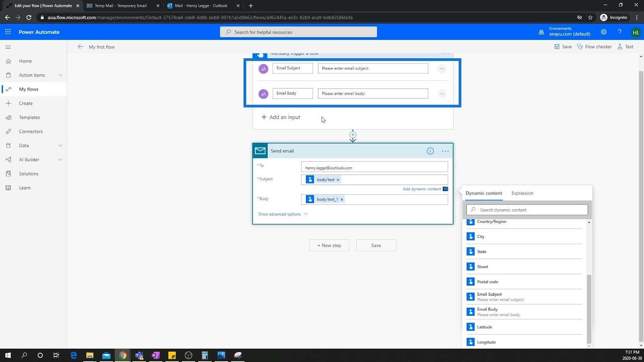
Task: Select Postal code dynamic content item
Action: click(524, 282)
